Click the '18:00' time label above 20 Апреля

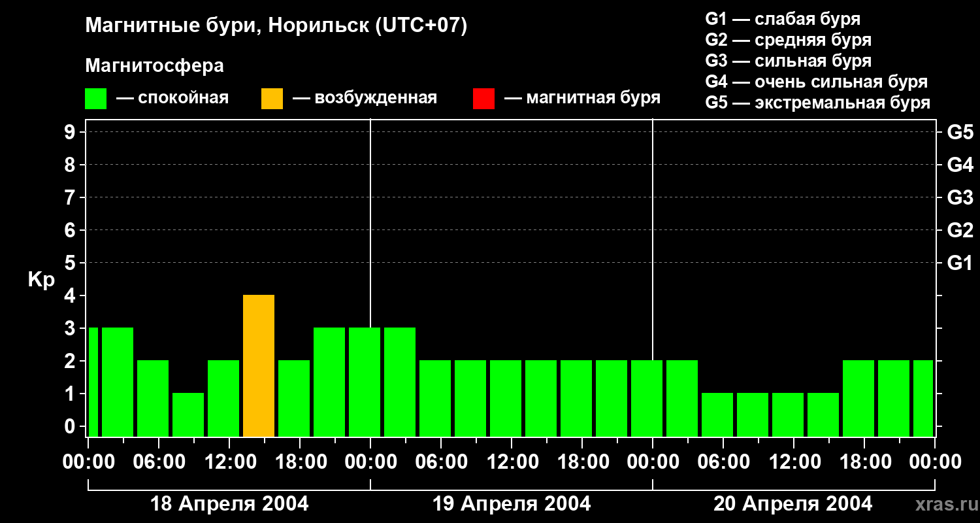point(864,462)
